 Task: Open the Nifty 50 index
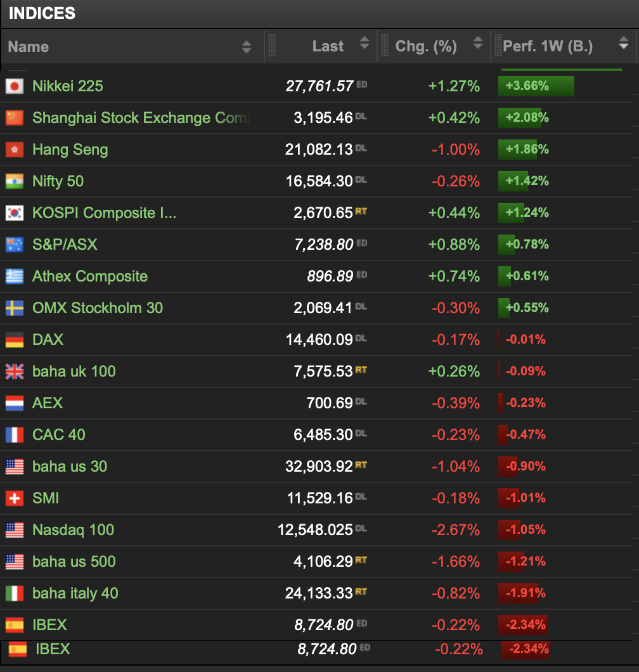tap(58, 181)
